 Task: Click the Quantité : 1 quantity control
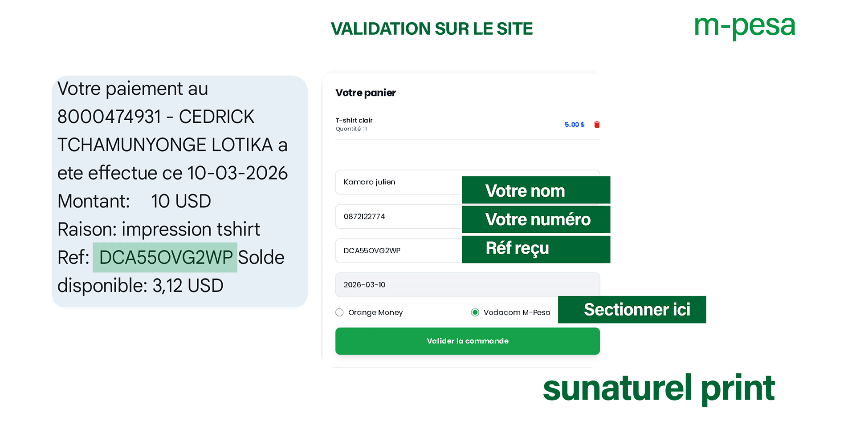[x=351, y=129]
